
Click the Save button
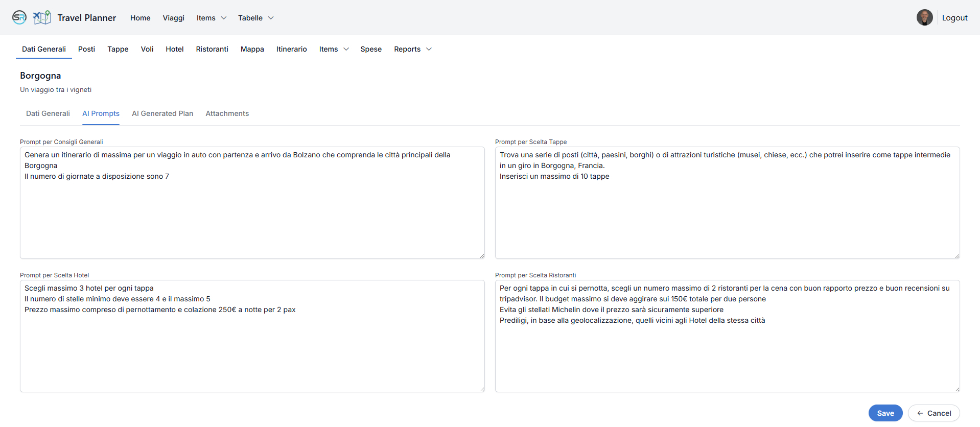click(885, 413)
